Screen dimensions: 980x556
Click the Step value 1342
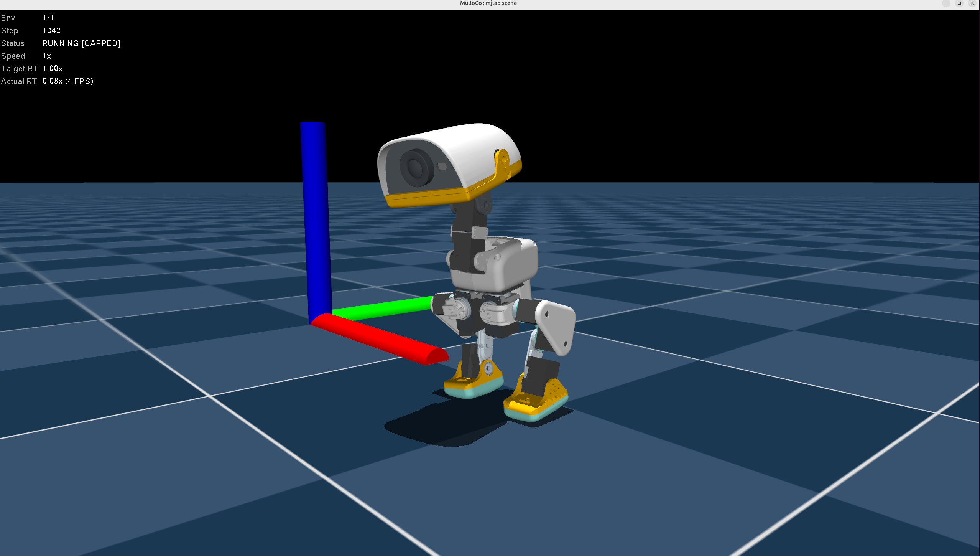(x=51, y=30)
